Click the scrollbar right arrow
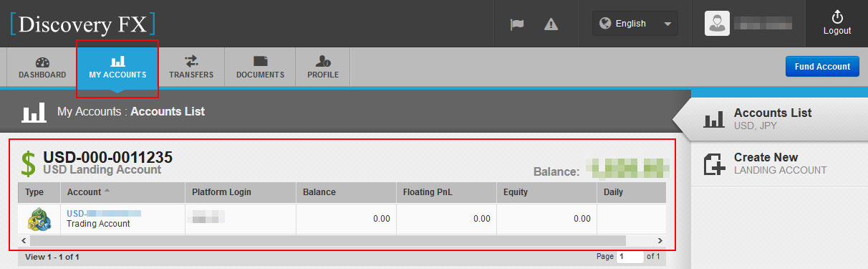This screenshot has width=868, height=269. (660, 241)
